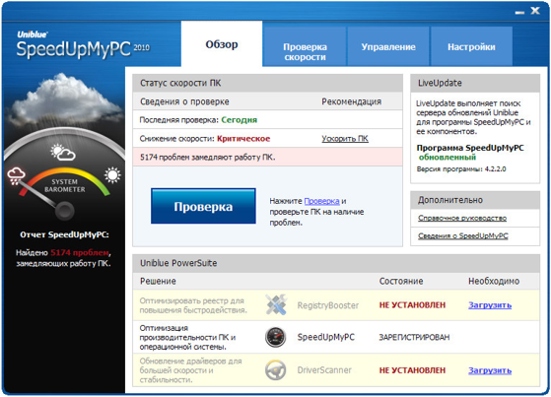The image size is (551, 397).
Task: Click the DriverScanner steering wheel icon
Action: (276, 370)
